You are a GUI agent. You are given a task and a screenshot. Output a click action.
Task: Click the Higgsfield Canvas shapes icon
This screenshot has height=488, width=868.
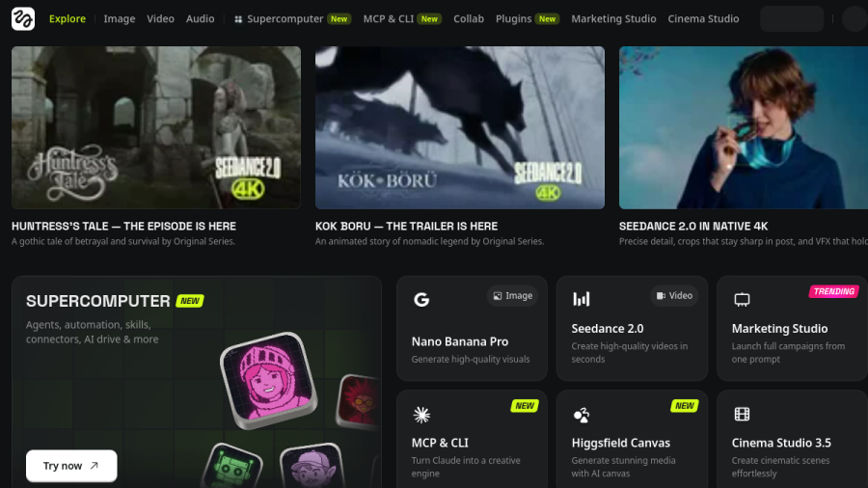point(582,415)
